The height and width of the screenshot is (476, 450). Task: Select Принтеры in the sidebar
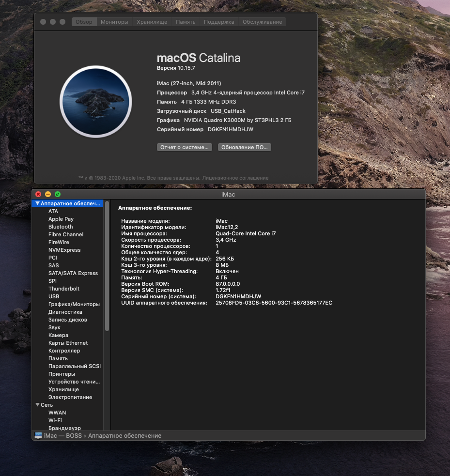[62, 374]
